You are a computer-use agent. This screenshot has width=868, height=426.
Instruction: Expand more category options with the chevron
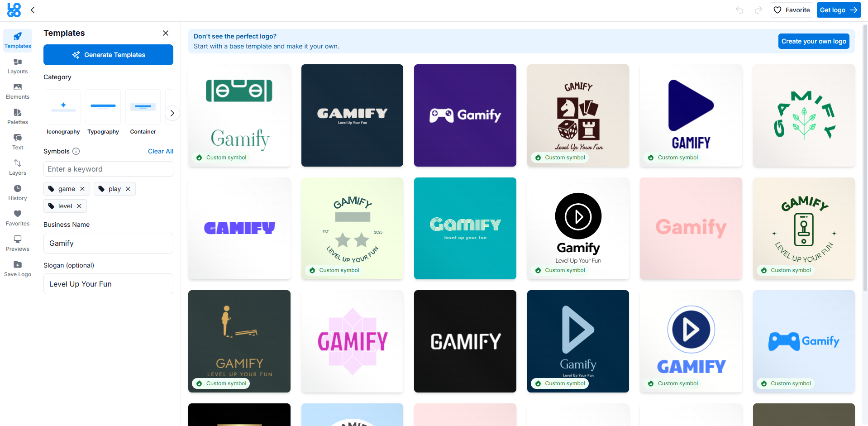click(172, 113)
